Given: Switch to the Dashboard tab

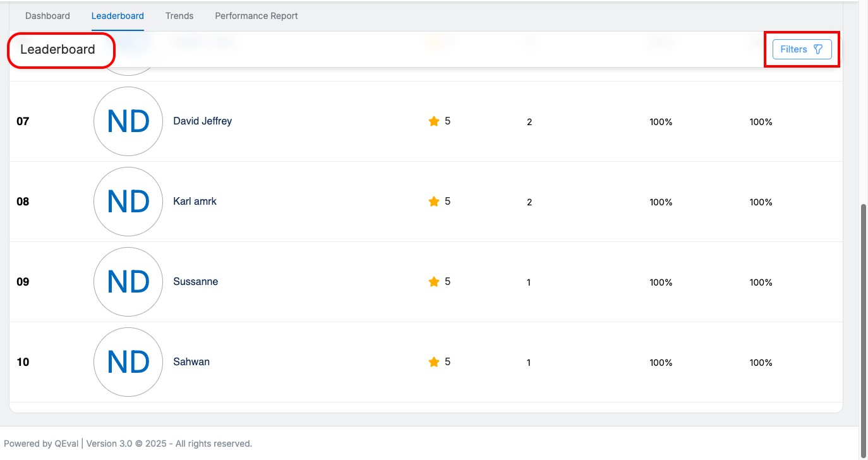Looking at the screenshot, I should 47,16.
